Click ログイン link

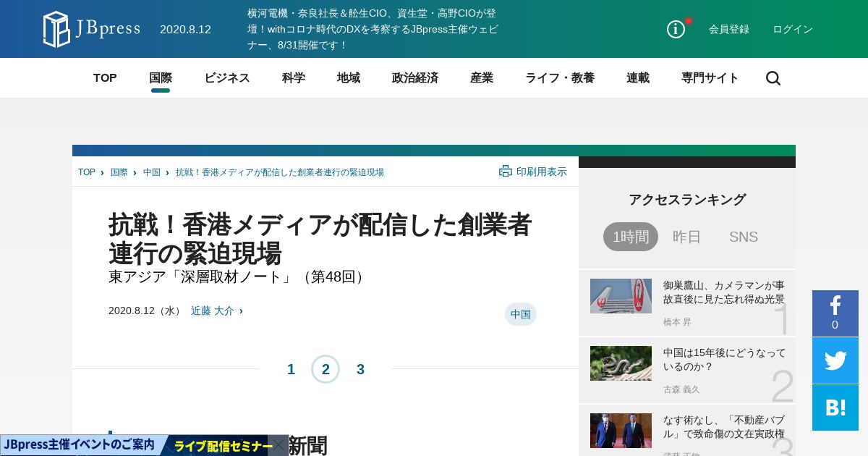click(793, 30)
